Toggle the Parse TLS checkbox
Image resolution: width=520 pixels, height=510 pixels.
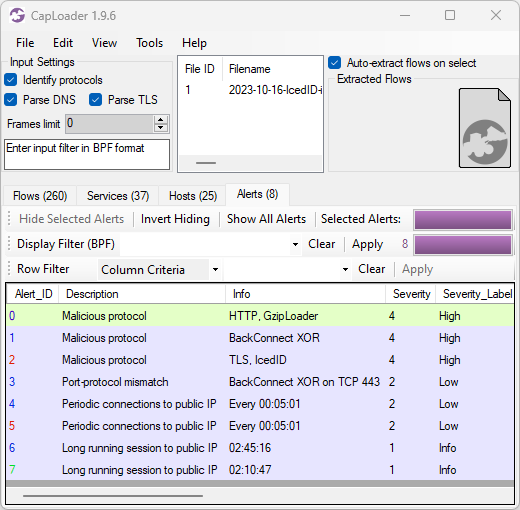96,100
